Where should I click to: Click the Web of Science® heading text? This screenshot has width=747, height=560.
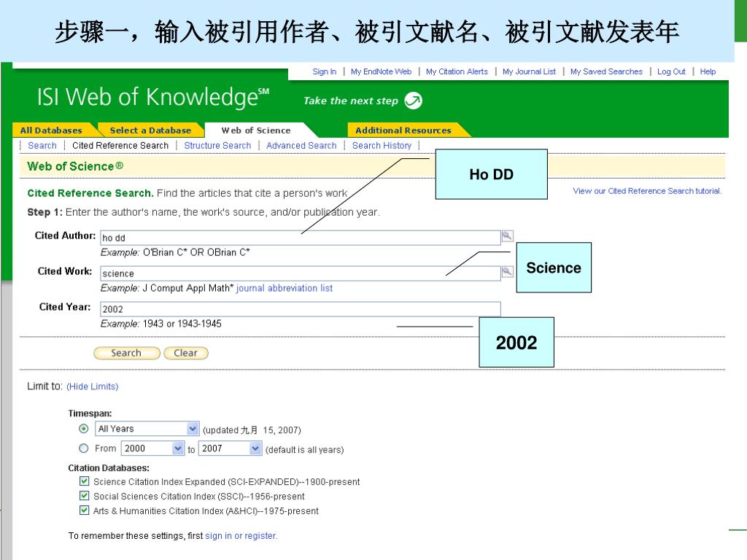point(75,166)
